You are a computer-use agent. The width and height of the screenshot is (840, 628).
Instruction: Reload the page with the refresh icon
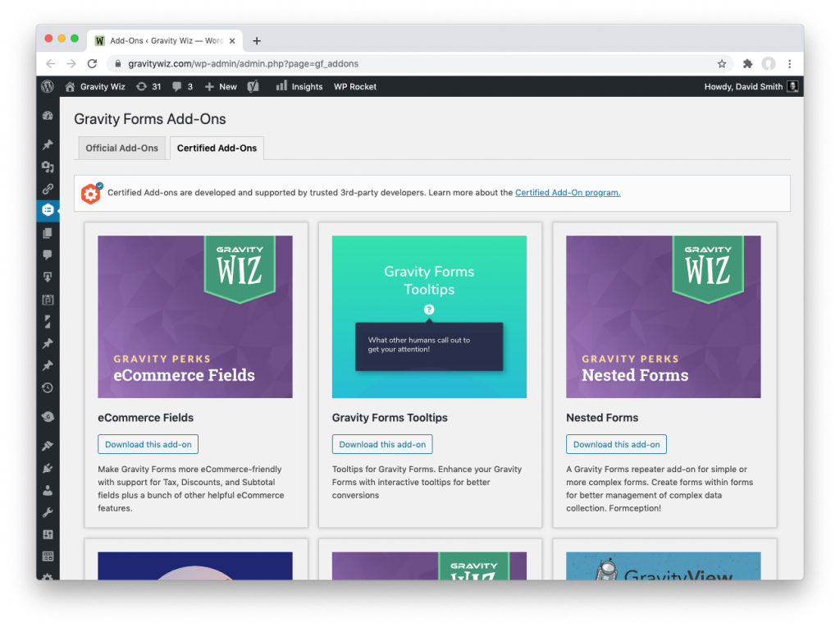[92, 64]
